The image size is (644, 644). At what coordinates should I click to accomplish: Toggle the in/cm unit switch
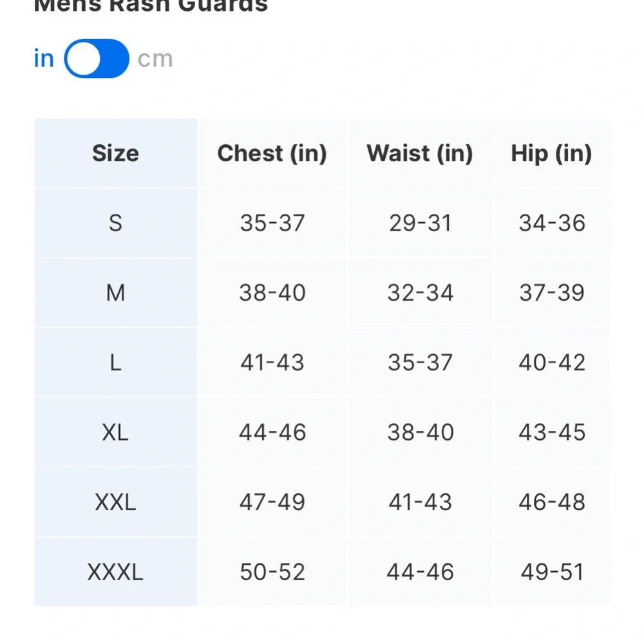[x=97, y=59]
